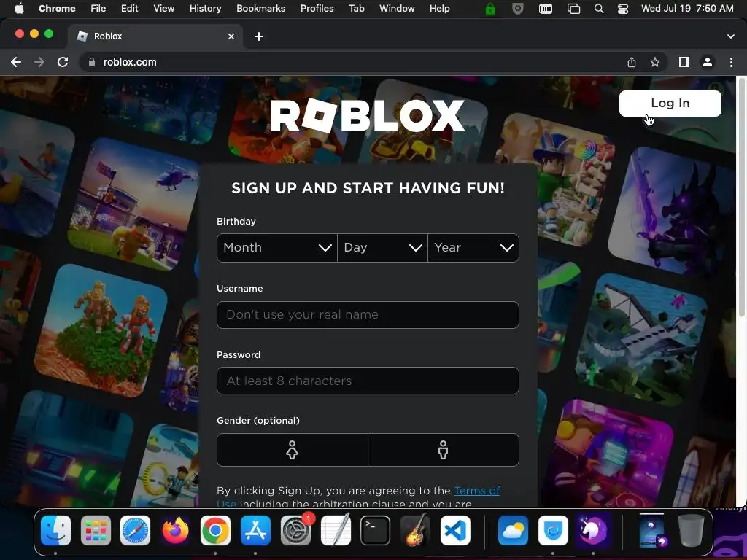The width and height of the screenshot is (747, 560).
Task: Open GarageBand from the dock
Action: coord(415,531)
